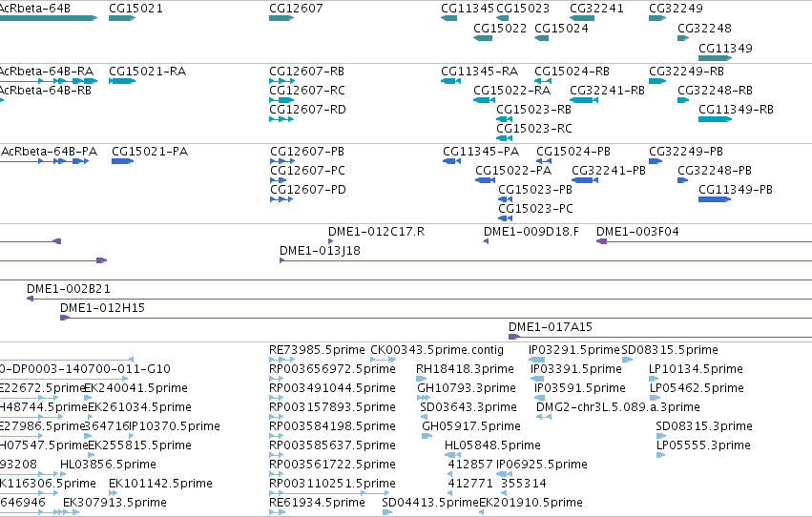Viewport: 812px width, 517px height.
Task: Click the DMG2-chr3L.5.089.a.3prime label
Action: (618, 406)
